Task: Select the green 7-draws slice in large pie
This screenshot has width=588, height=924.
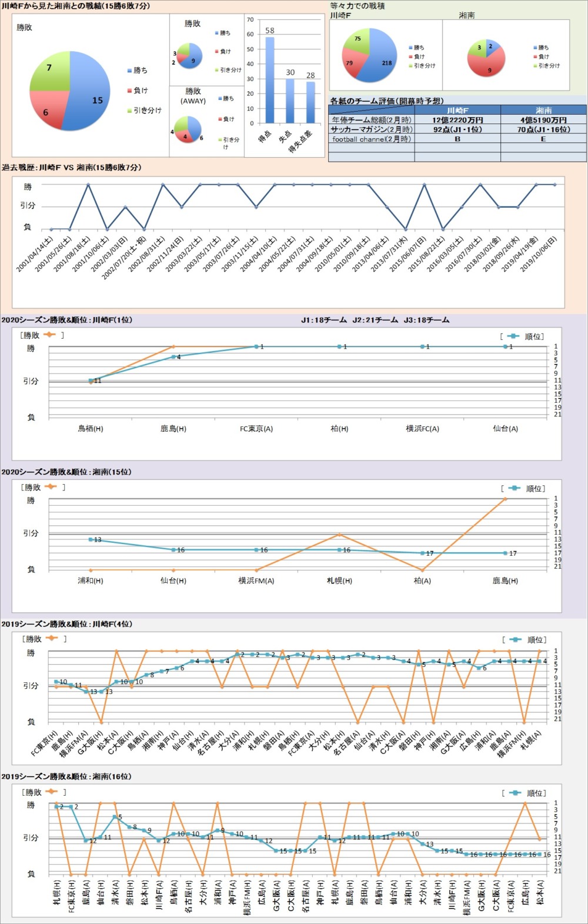Action: 53,71
